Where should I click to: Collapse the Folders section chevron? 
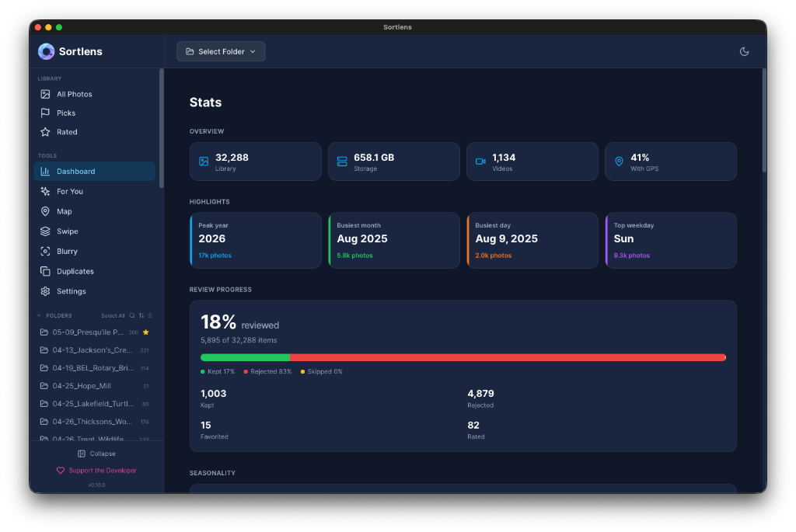pos(39,315)
